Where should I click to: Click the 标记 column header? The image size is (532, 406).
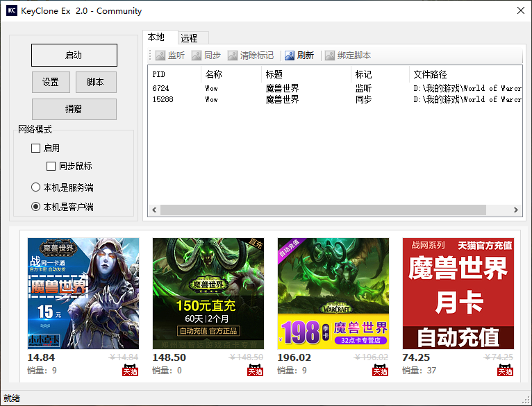pos(380,74)
